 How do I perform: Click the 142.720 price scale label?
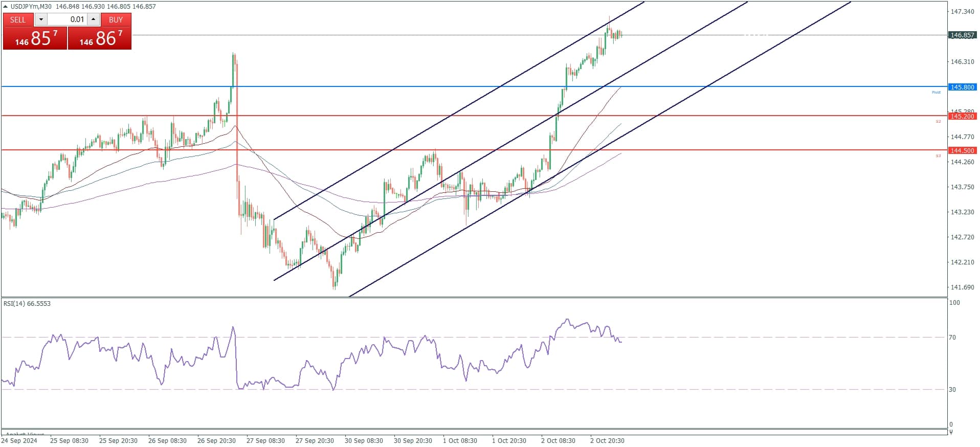point(962,237)
